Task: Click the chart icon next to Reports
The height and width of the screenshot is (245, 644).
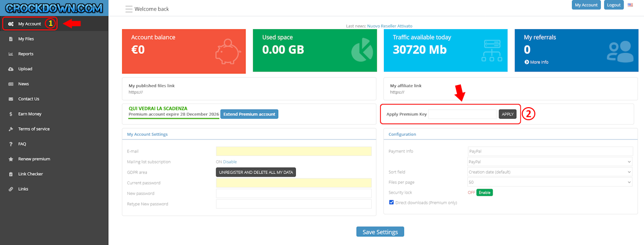Action: click(x=11, y=54)
